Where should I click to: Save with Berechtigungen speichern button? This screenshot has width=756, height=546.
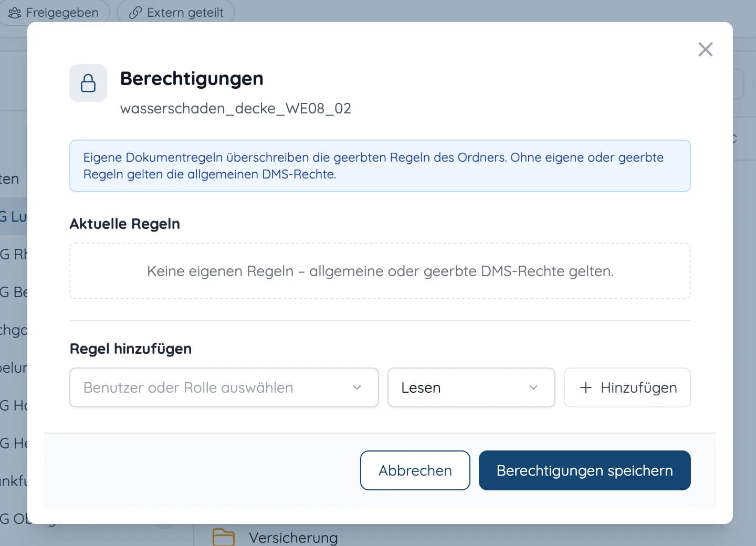pyautogui.click(x=585, y=470)
